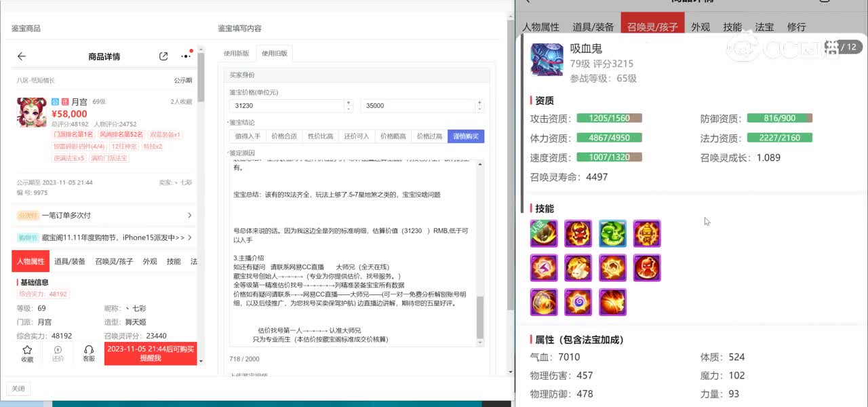Click the 关闭 button
This screenshot has height=407, width=868.
[x=18, y=389]
